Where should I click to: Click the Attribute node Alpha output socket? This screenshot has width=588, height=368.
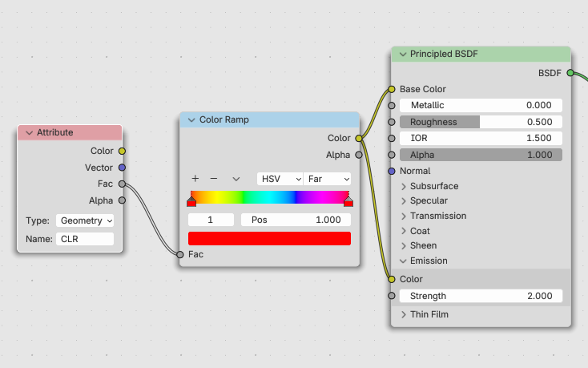[x=122, y=200]
